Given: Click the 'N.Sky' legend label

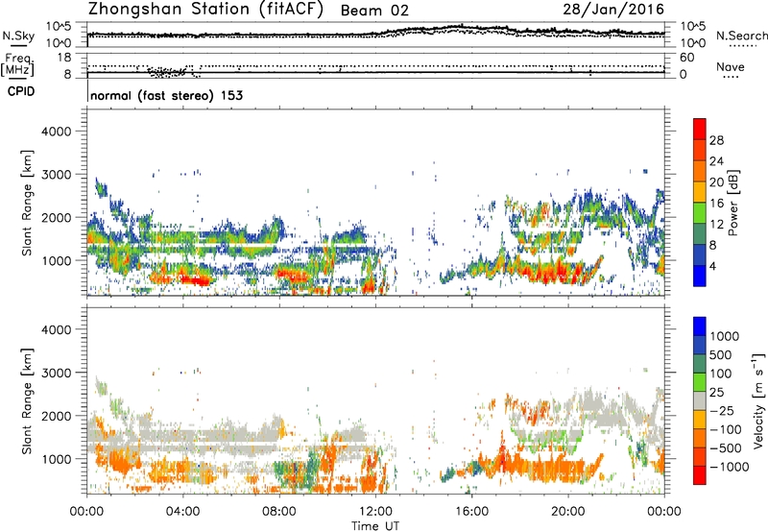Looking at the screenshot, I should [x=18, y=36].
